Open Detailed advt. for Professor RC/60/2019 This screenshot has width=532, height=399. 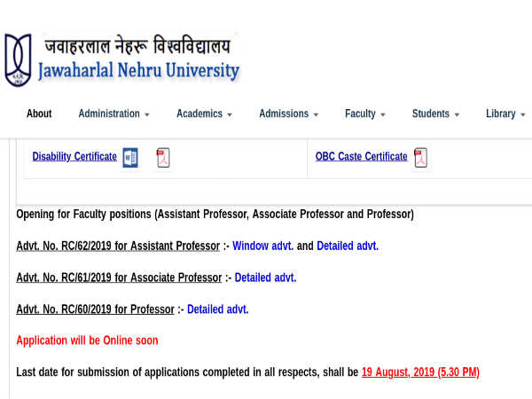[x=218, y=309]
